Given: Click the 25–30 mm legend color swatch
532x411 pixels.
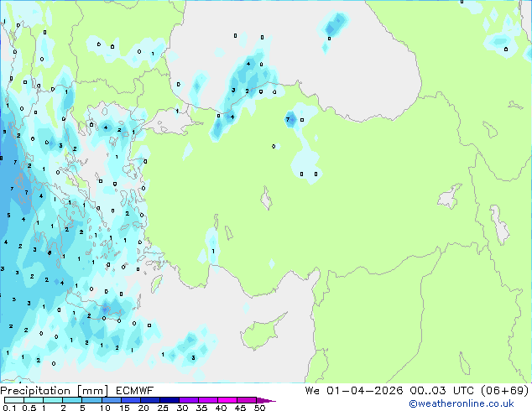Looking at the screenshot, I should click(169, 400).
